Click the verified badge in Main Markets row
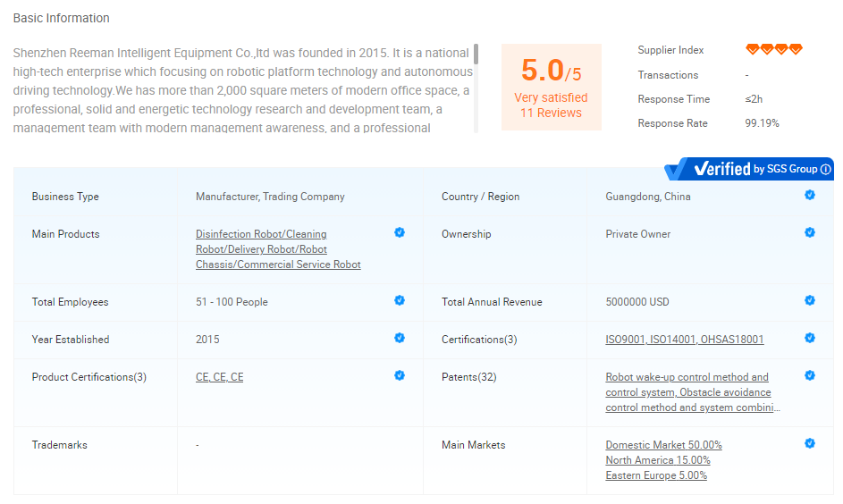843x504 pixels. pyautogui.click(x=810, y=443)
